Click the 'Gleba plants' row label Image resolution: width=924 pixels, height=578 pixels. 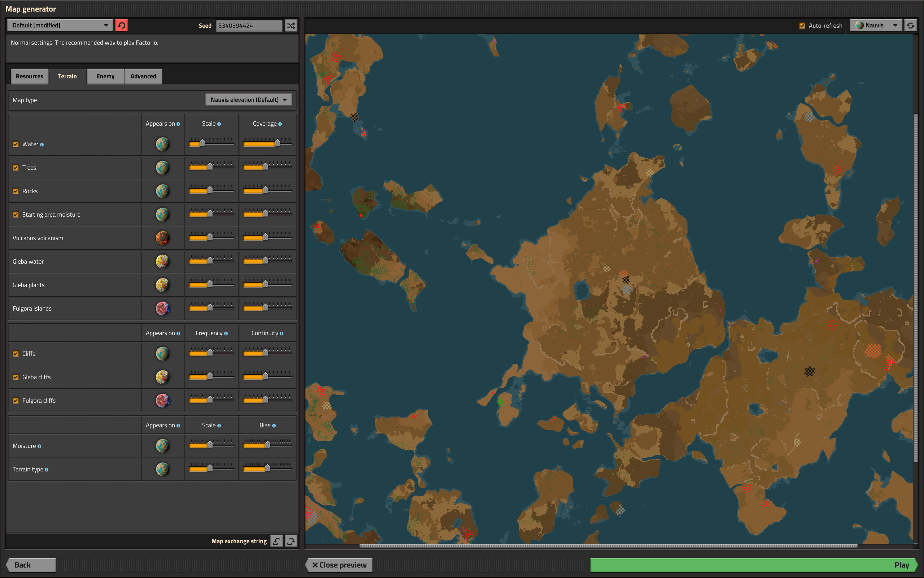[x=29, y=285]
